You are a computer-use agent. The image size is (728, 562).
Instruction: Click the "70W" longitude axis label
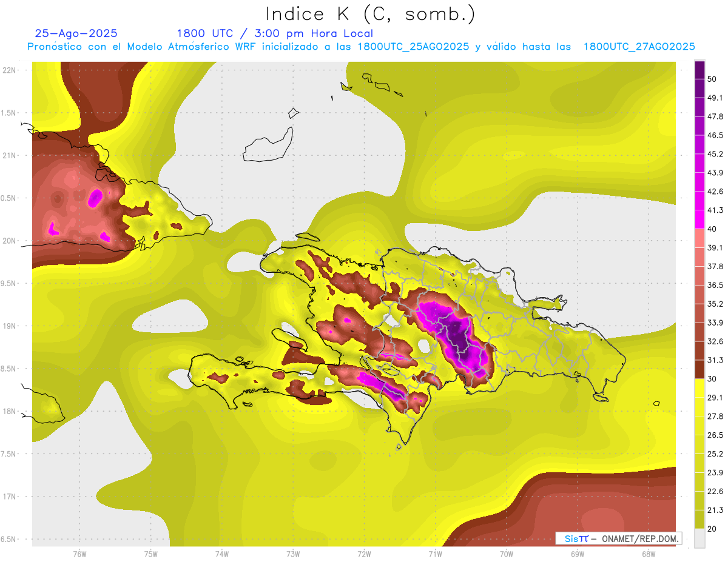507,554
